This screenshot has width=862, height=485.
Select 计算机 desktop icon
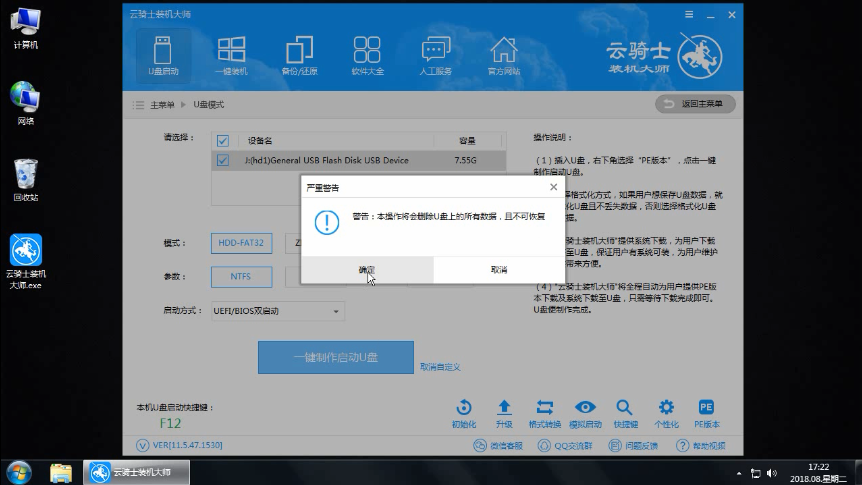25,29
